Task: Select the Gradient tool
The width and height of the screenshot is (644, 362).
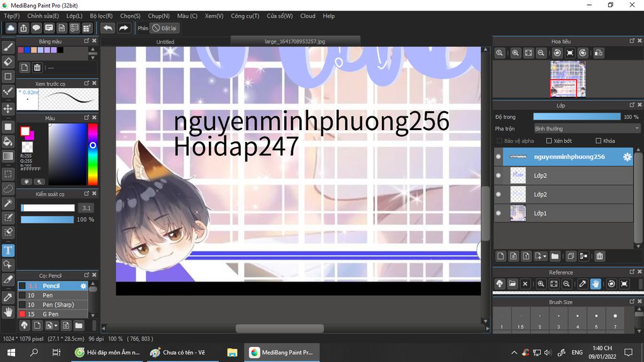Action: [8, 156]
